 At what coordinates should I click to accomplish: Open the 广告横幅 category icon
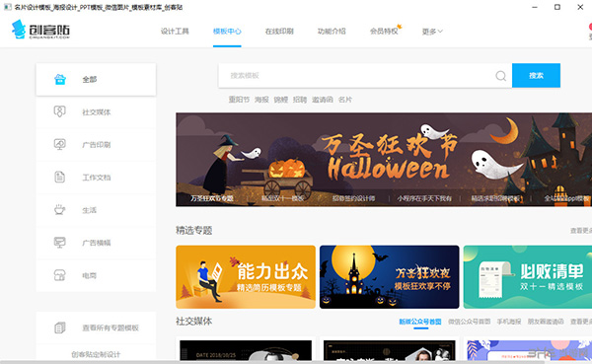pyautogui.click(x=59, y=243)
